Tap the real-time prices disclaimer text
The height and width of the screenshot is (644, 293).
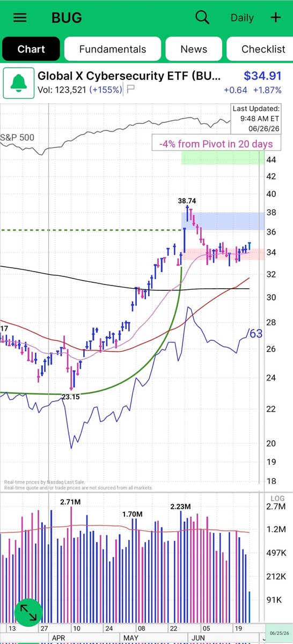(78, 485)
